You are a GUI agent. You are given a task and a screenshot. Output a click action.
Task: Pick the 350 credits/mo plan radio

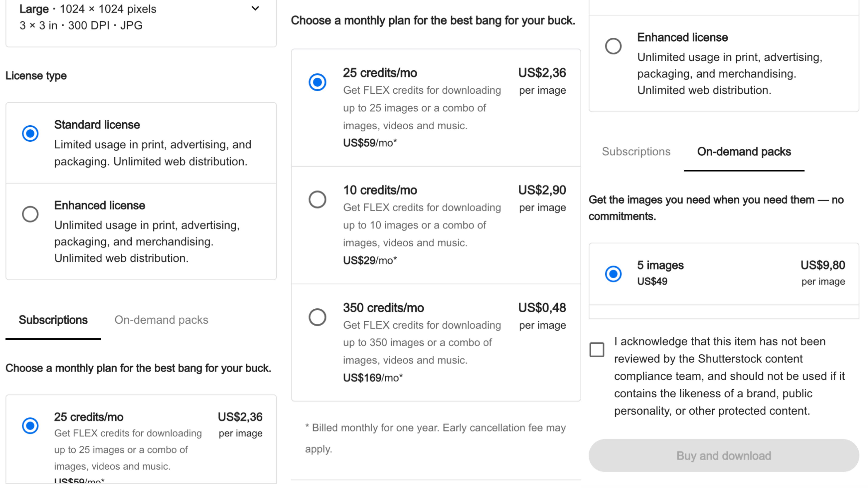tap(317, 317)
